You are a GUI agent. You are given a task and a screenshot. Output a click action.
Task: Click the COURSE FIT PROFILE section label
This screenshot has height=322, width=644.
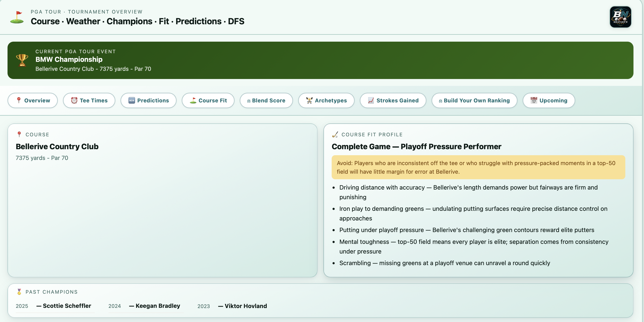pos(372,134)
